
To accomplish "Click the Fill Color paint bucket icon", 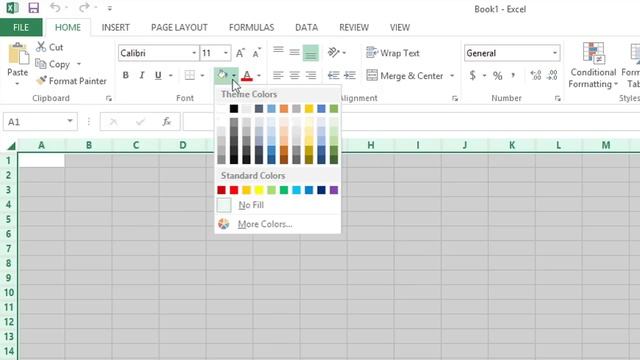I will coord(222,75).
